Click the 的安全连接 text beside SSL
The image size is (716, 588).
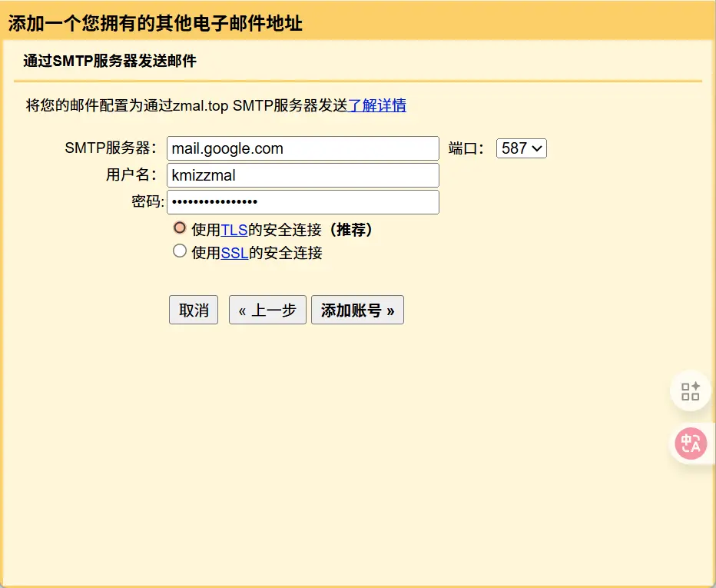285,253
